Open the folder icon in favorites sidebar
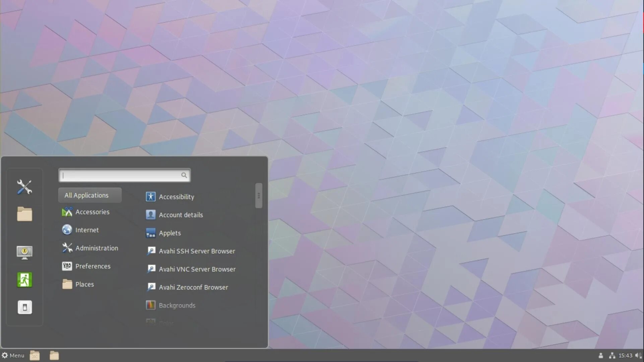The width and height of the screenshot is (644, 362). (24, 214)
